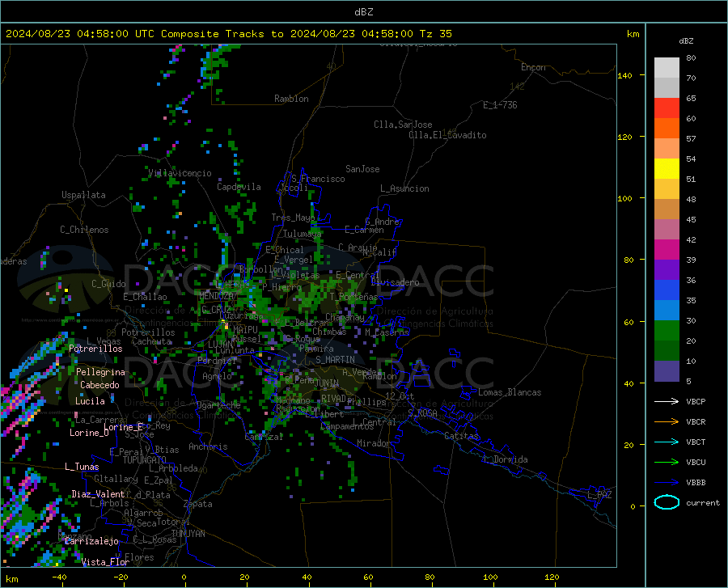Click the cyan VBCT arrow in legend
The width and height of the screenshot is (728, 588).
[667, 442]
